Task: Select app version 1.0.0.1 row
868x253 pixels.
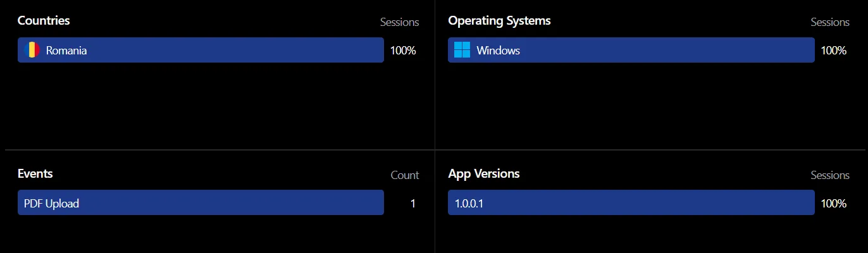Action: pos(631,203)
